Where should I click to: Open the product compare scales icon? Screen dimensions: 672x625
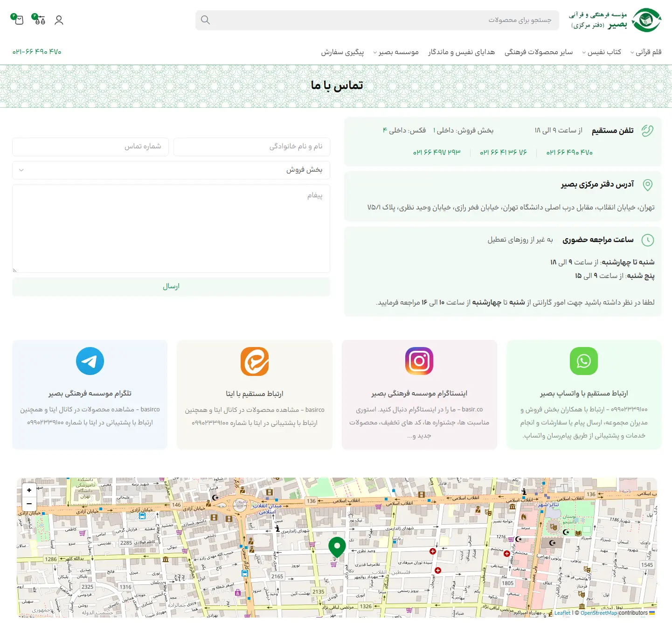(40, 20)
